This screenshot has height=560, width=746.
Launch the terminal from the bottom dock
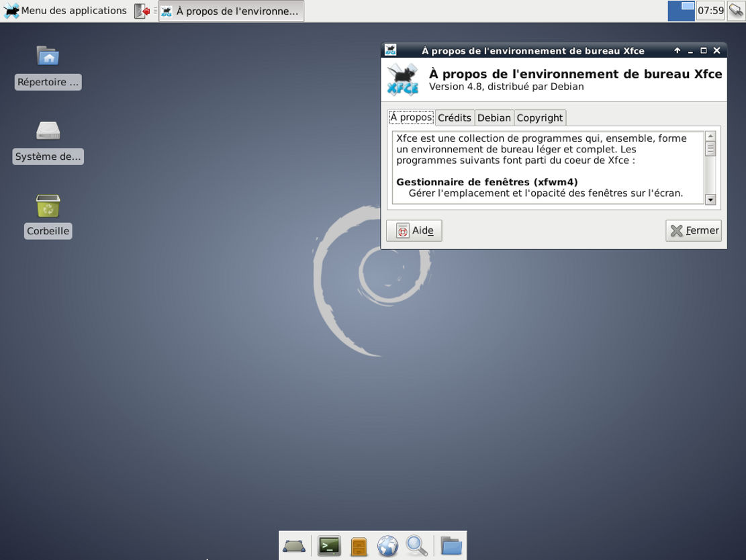(x=329, y=546)
